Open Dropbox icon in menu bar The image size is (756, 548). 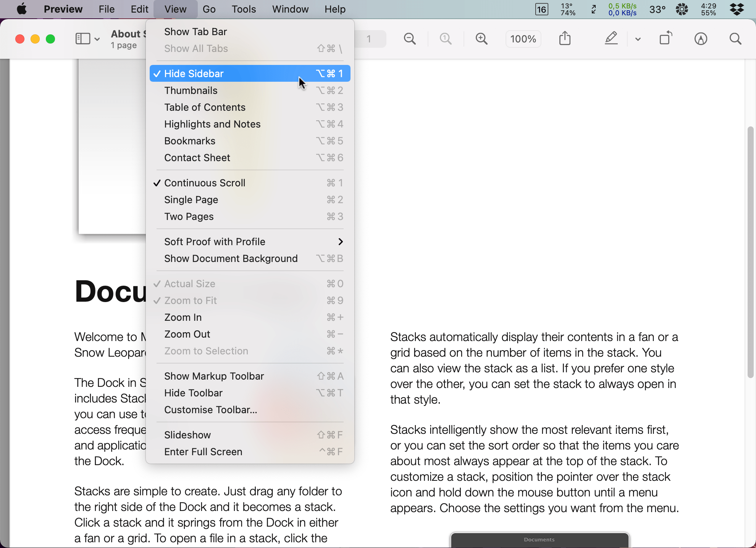pyautogui.click(x=737, y=9)
